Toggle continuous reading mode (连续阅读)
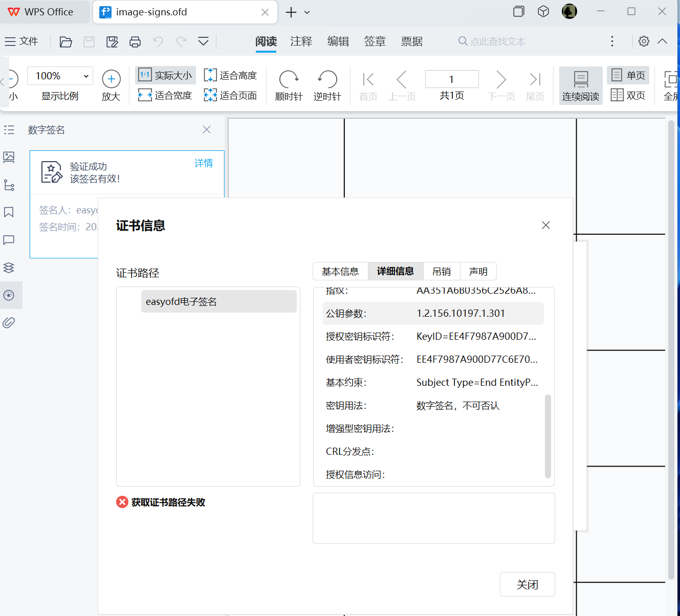The image size is (680, 616). click(x=580, y=85)
